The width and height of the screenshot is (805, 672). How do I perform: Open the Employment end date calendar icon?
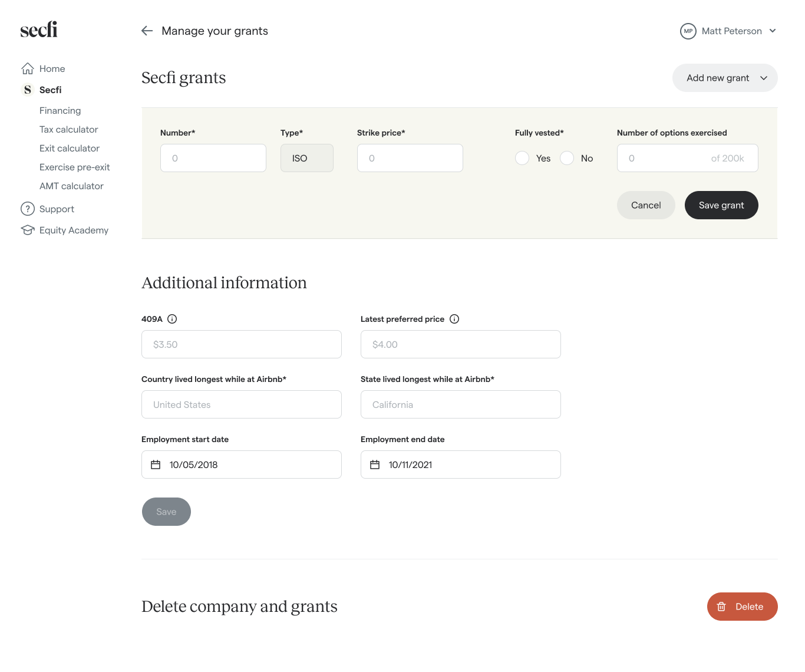pyautogui.click(x=375, y=465)
